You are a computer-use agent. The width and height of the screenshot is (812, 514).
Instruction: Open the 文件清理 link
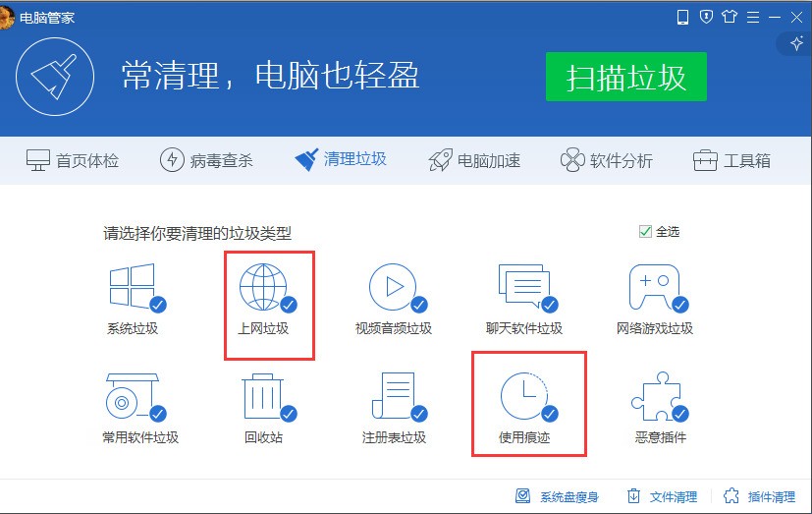(x=662, y=496)
